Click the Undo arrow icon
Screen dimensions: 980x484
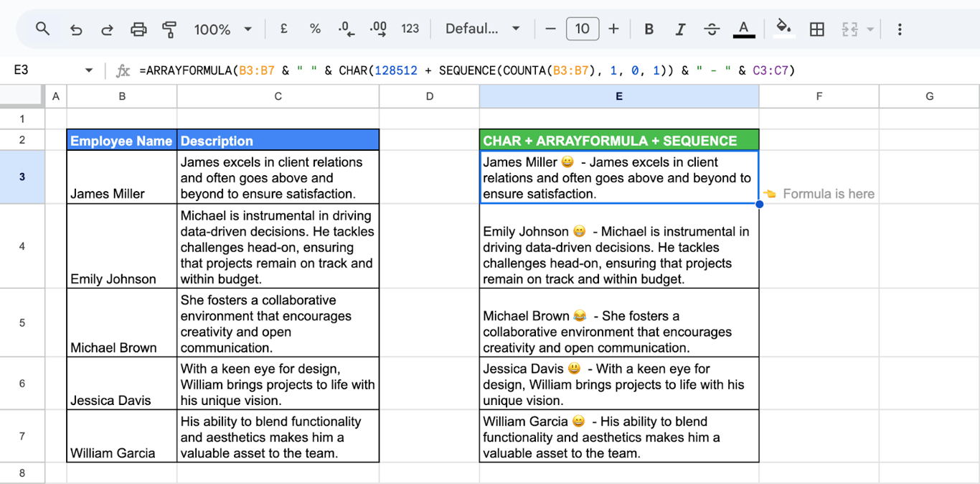click(x=75, y=29)
